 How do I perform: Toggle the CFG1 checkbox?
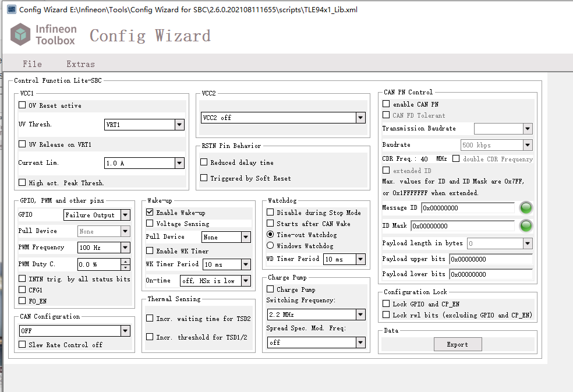tap(22, 289)
